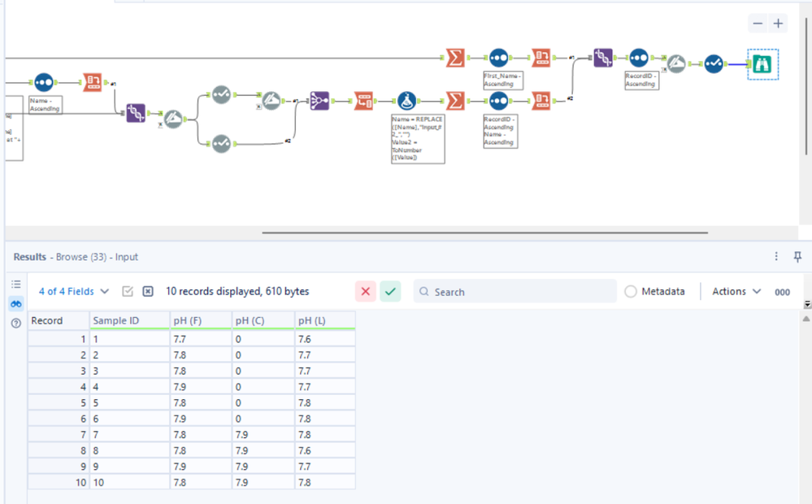812x504 pixels.
Task: Select the Record ID tool after Name sort
Action: [93, 82]
